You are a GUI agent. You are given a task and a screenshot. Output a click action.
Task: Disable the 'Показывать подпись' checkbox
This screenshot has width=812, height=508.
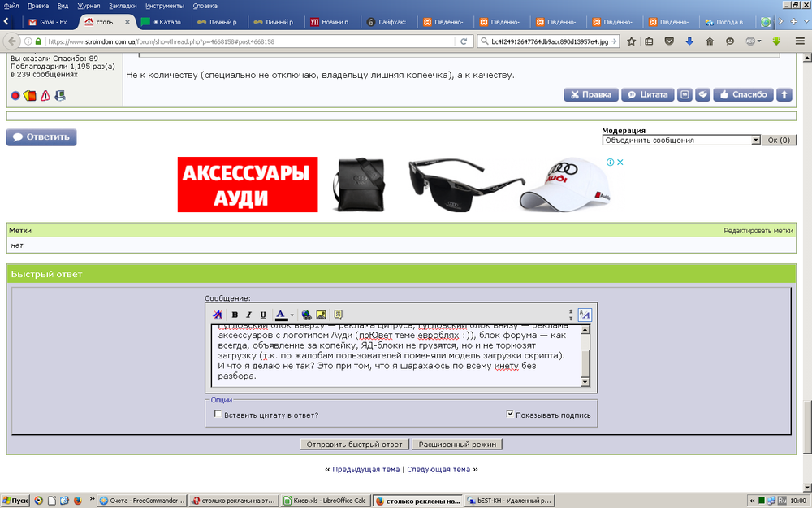pyautogui.click(x=510, y=413)
